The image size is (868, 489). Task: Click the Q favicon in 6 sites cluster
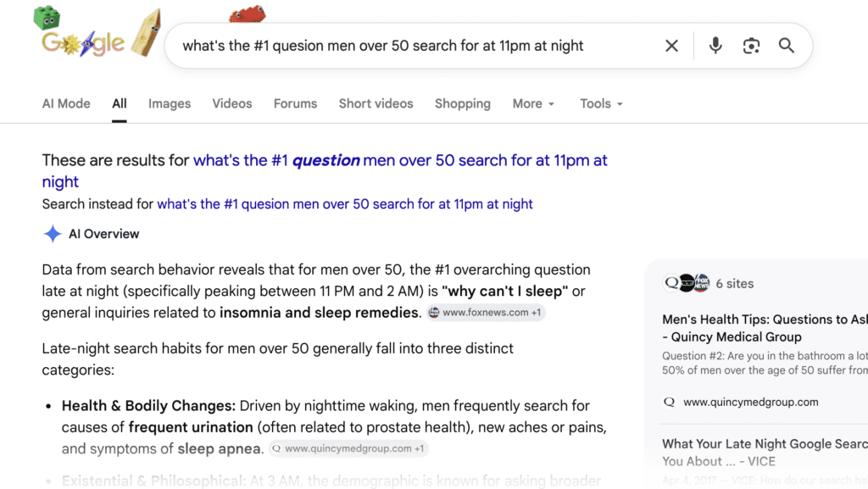click(x=671, y=283)
